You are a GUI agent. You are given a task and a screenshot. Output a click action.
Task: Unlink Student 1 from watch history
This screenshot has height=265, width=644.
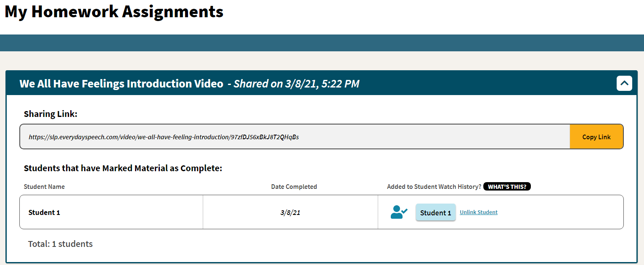(479, 212)
